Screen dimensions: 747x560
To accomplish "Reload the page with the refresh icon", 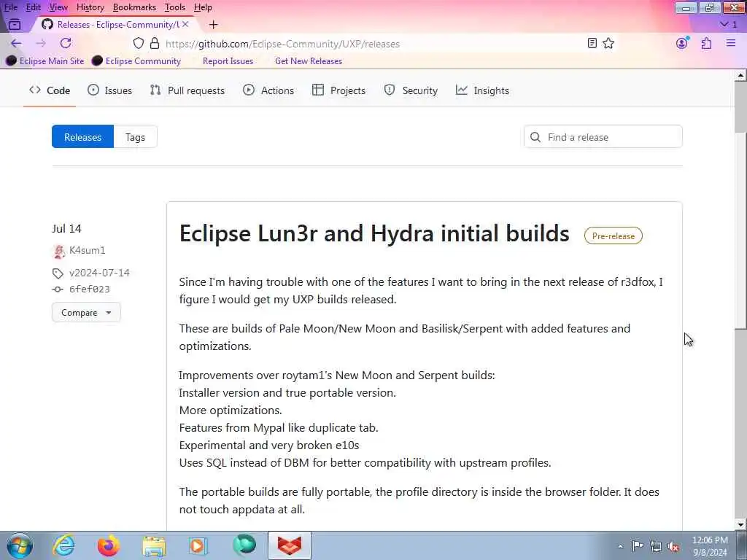I will pyautogui.click(x=66, y=43).
